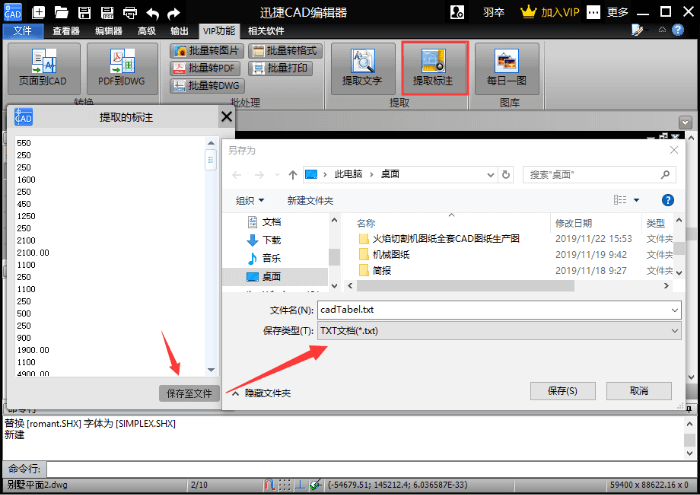
Task: Select 音乐 in the navigation tree
Action: coord(264,258)
